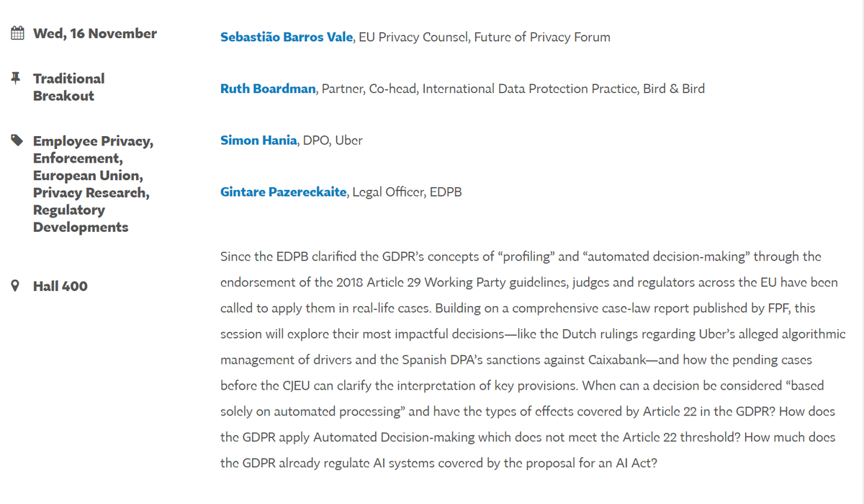The width and height of the screenshot is (864, 504).
Task: Select the European Union topic tag
Action: [x=86, y=175]
